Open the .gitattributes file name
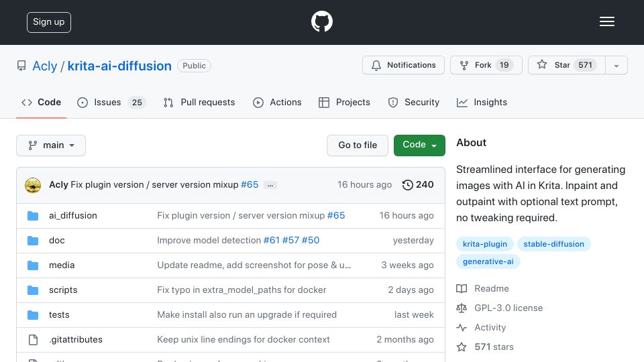The width and height of the screenshot is (644, 362). (x=76, y=340)
